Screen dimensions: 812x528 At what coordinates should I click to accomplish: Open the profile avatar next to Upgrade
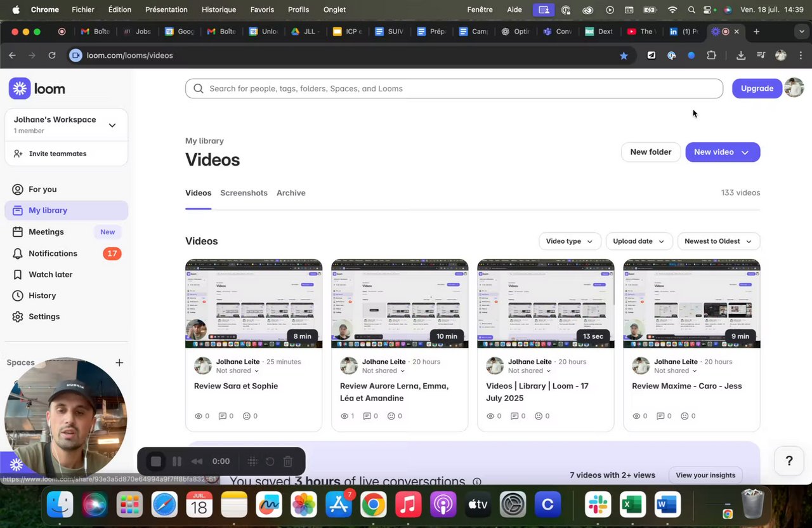tap(794, 88)
